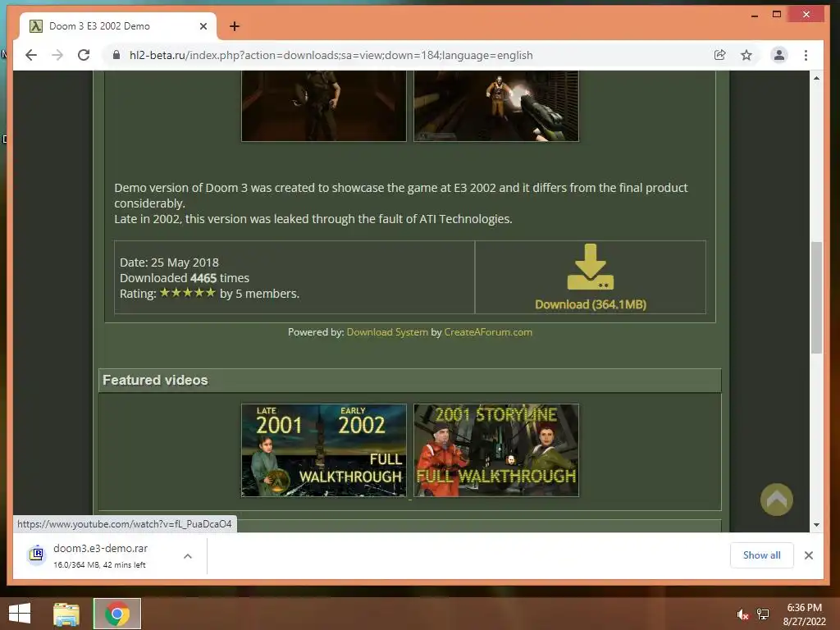
Task: Open File Explorer from the taskbar
Action: (x=66, y=614)
